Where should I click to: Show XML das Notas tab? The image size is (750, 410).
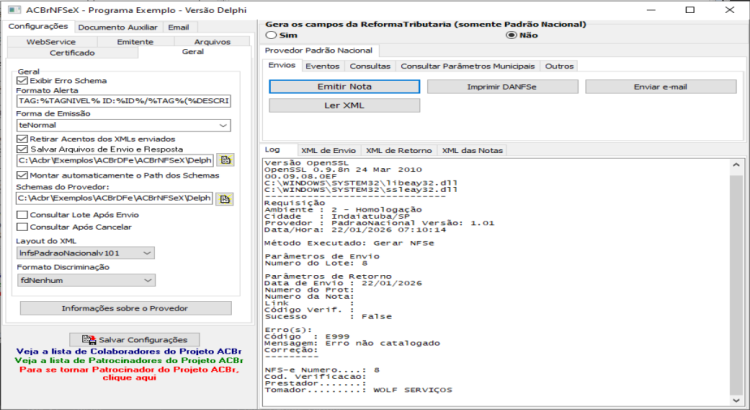[472, 151]
